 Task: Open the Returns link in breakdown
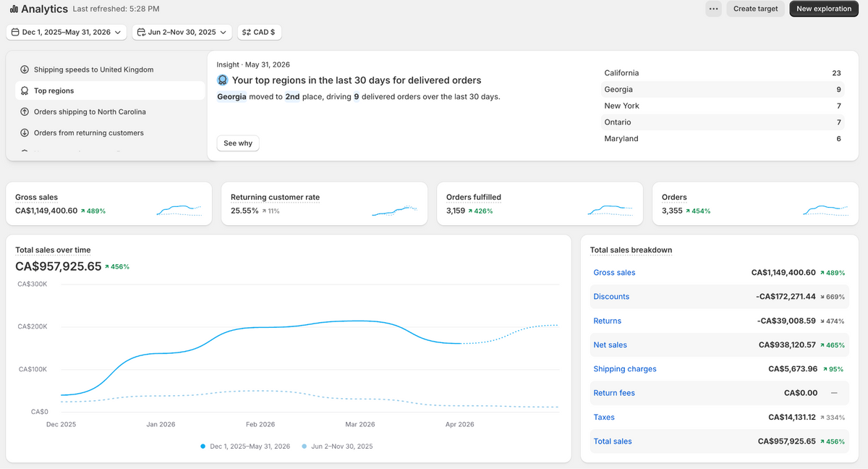(x=607, y=321)
